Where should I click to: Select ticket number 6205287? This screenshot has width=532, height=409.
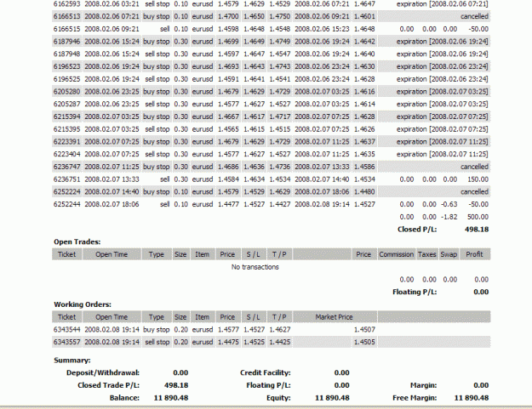click(67, 104)
